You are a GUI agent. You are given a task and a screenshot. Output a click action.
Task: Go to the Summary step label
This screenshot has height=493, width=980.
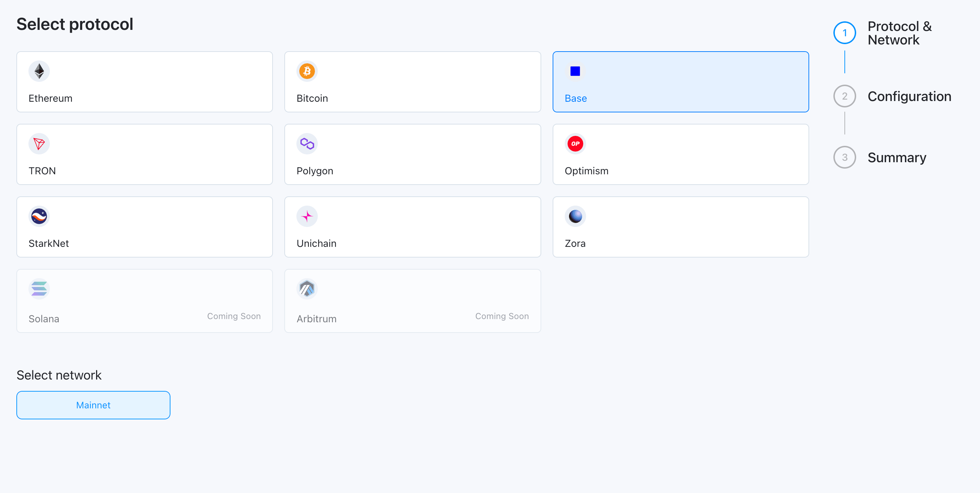click(x=897, y=158)
